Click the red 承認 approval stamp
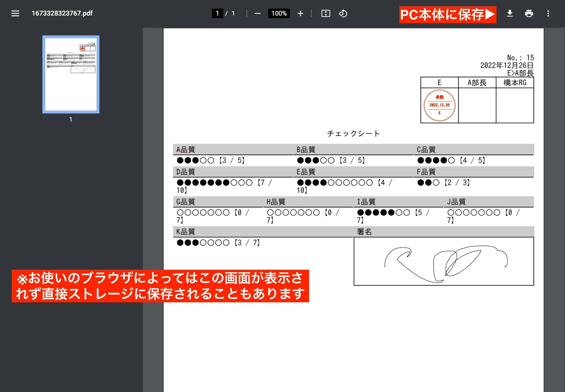The width and height of the screenshot is (565, 392). tap(439, 105)
